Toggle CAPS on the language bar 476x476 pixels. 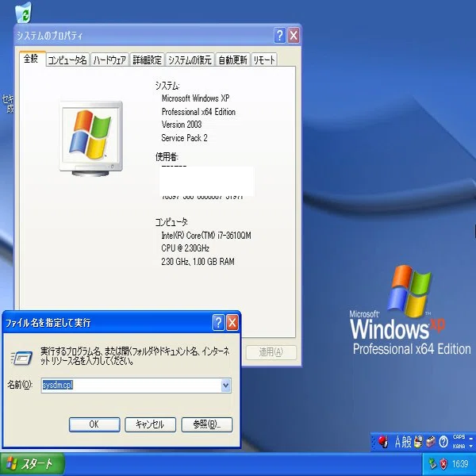459,437
